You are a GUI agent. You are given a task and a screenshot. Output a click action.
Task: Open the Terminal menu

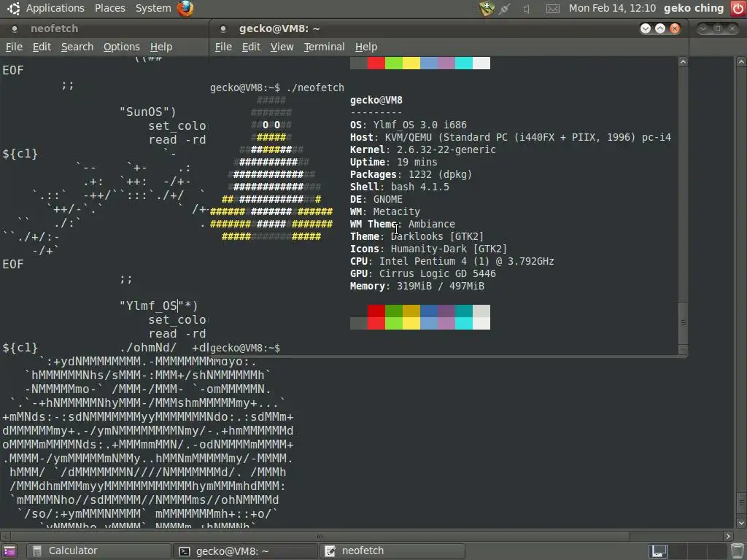click(x=324, y=47)
